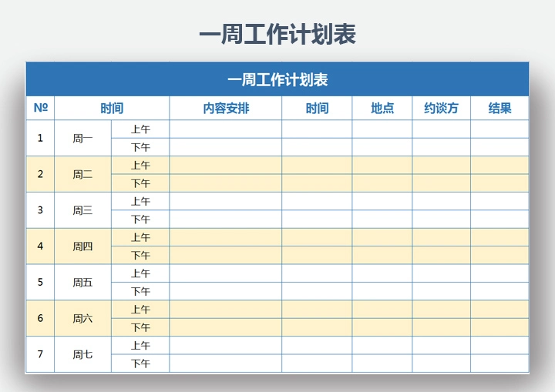Click the 内容安排 field for 周一 上午
This screenshot has height=392, width=555.
pos(226,129)
